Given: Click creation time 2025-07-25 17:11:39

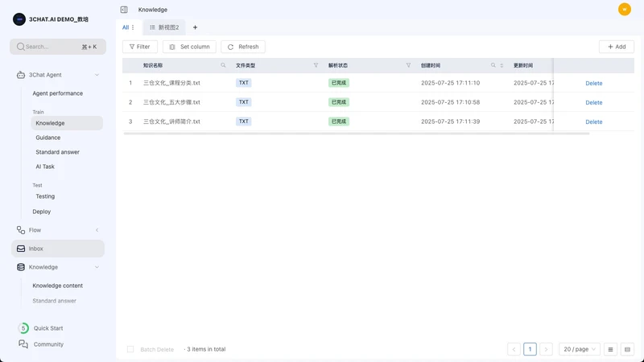Looking at the screenshot, I should [451, 121].
